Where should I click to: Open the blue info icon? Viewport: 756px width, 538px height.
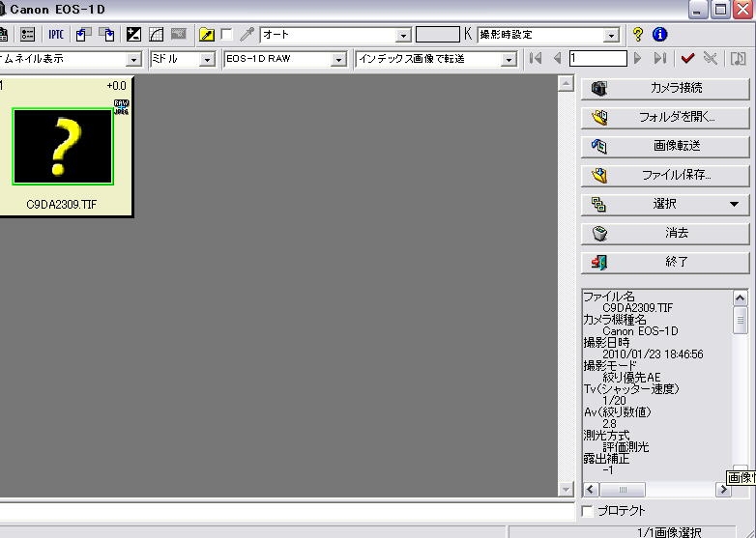point(659,34)
